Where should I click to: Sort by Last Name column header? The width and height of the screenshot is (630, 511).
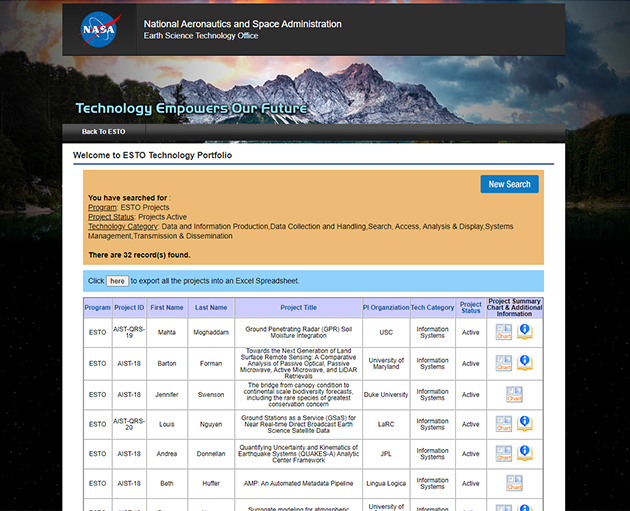click(x=211, y=307)
